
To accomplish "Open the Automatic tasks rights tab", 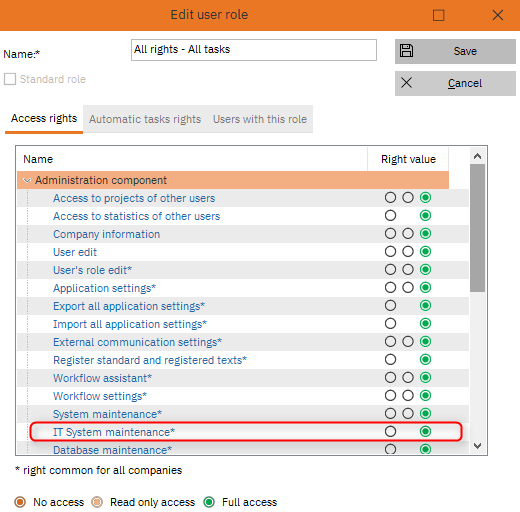I will 145,119.
